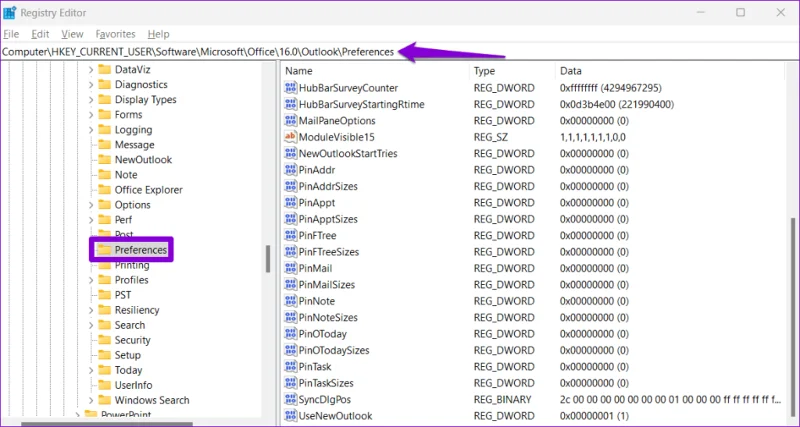Viewport: 800px width, 427px height.
Task: Click the HubBarSurveyCounter DWORD icon
Action: click(290, 88)
